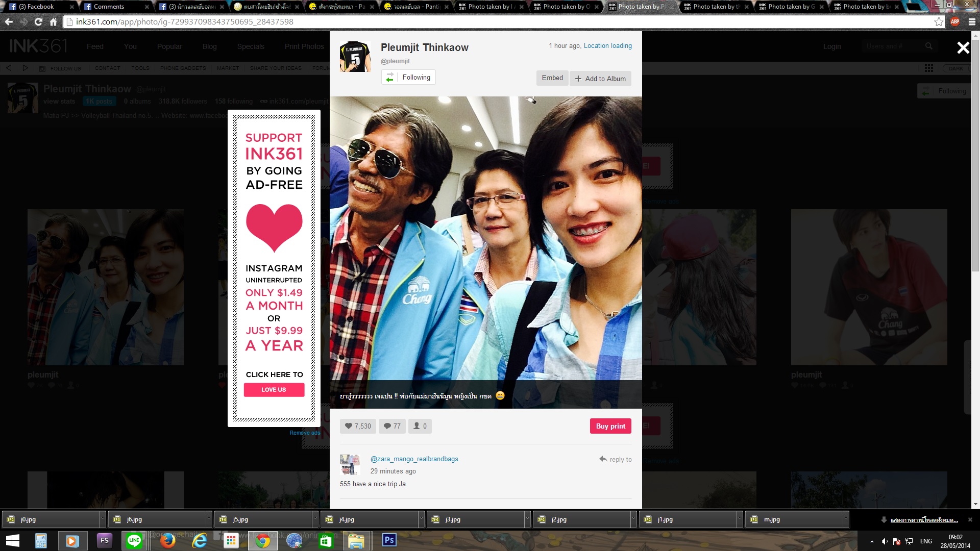Click the Chrome back arrow

(9, 22)
